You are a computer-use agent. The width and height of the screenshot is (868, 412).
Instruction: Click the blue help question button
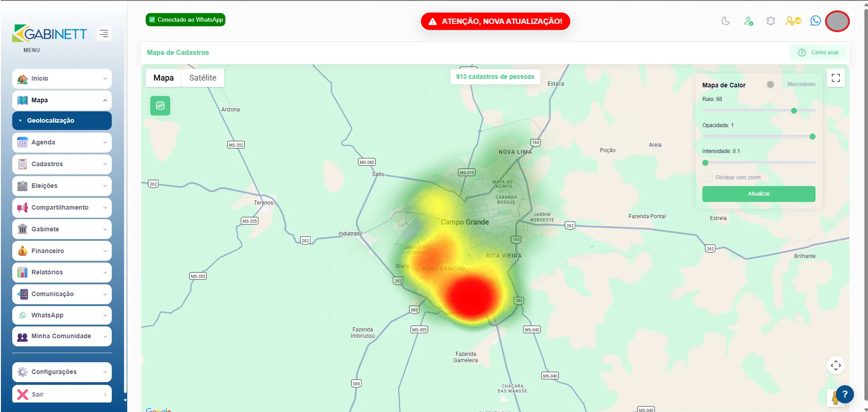click(845, 394)
